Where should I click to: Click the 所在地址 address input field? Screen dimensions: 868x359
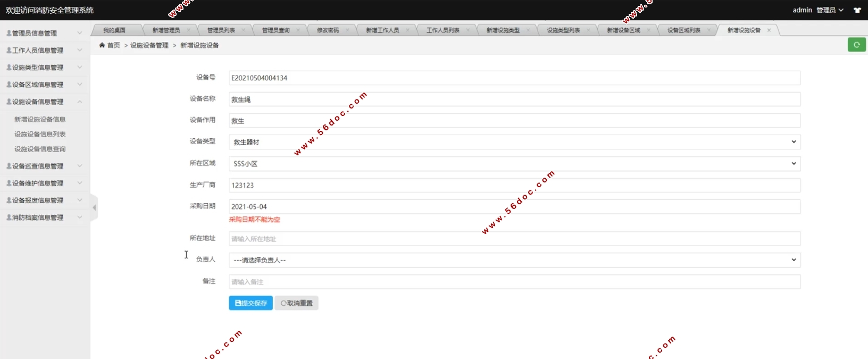click(515, 239)
